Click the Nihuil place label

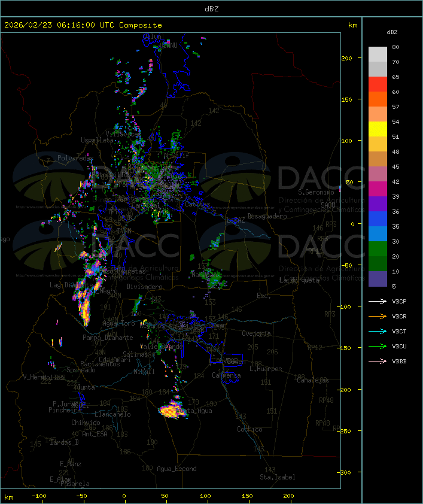[144, 372]
